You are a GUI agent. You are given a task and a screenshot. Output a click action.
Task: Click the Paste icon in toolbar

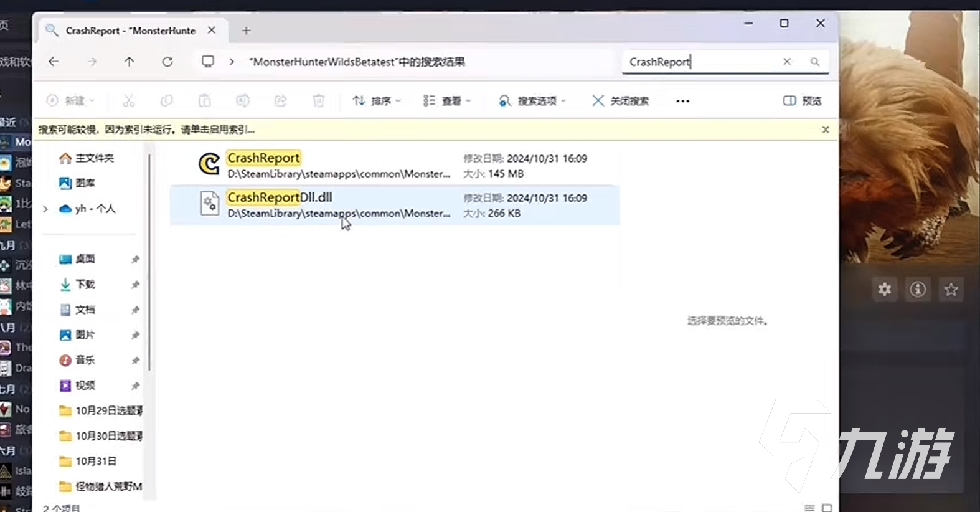tap(204, 100)
